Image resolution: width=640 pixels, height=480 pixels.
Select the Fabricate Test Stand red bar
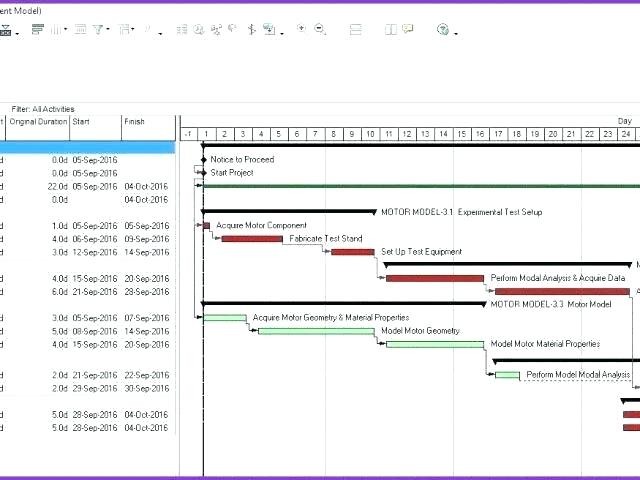click(251, 239)
